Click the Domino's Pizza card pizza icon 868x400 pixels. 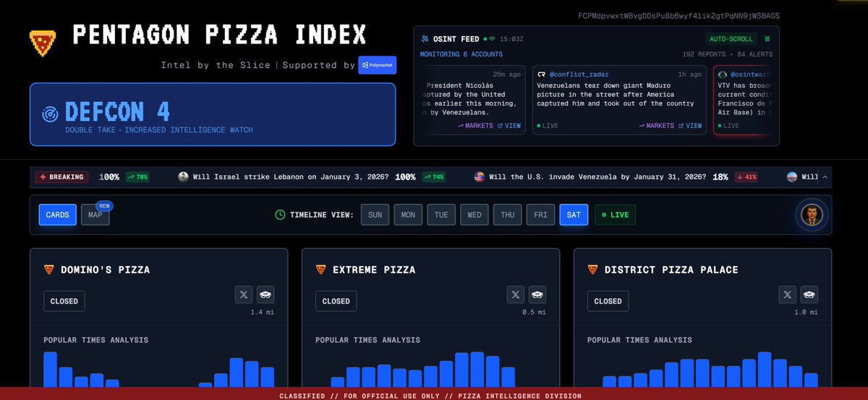pos(48,270)
